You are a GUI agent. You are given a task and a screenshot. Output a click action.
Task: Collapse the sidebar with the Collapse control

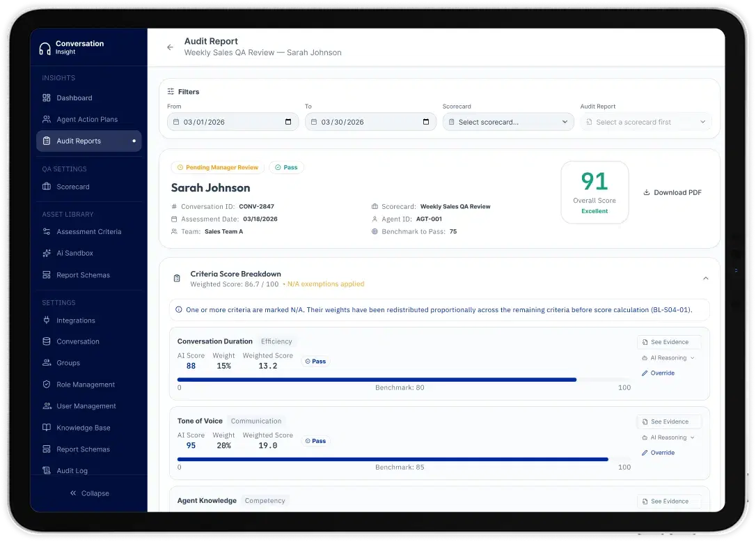click(x=89, y=493)
